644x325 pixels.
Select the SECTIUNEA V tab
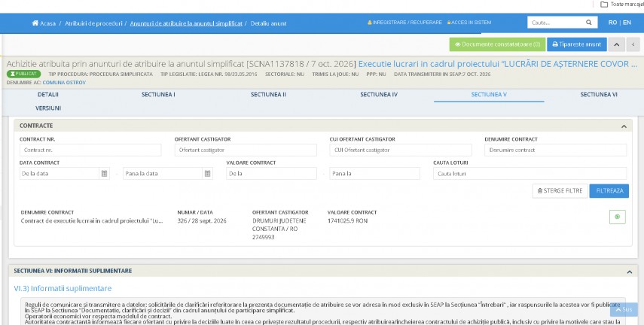coord(489,94)
